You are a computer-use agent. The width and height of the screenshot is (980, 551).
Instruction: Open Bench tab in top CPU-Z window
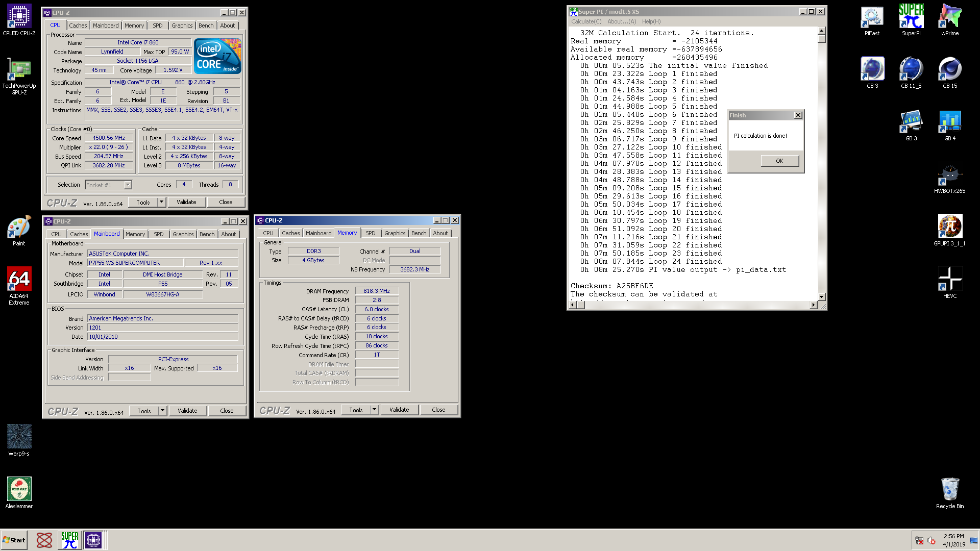click(x=206, y=26)
